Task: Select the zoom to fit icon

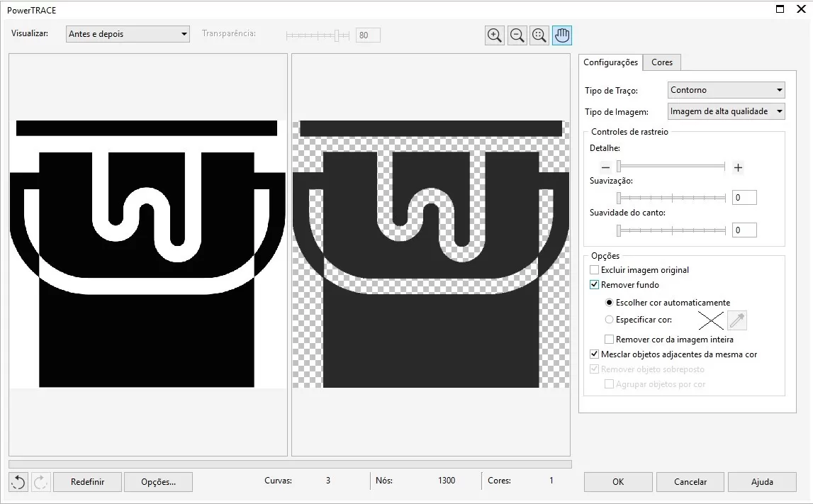Action: coord(539,35)
